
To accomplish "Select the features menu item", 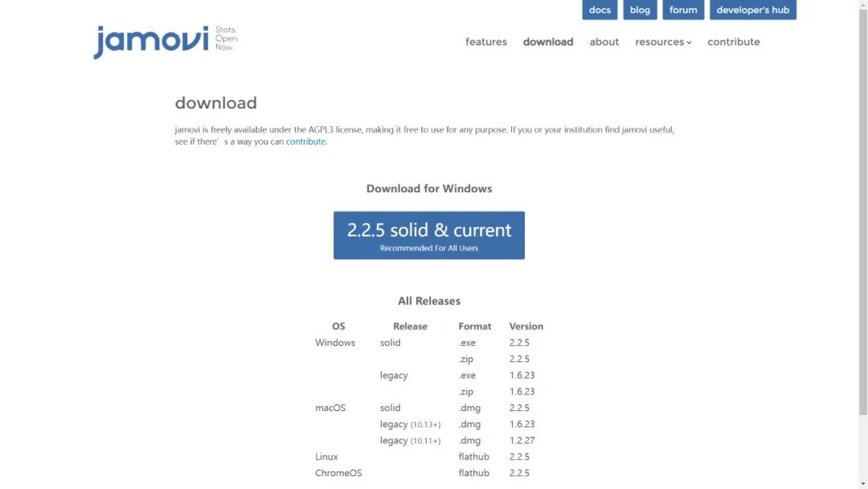I will (x=486, y=42).
